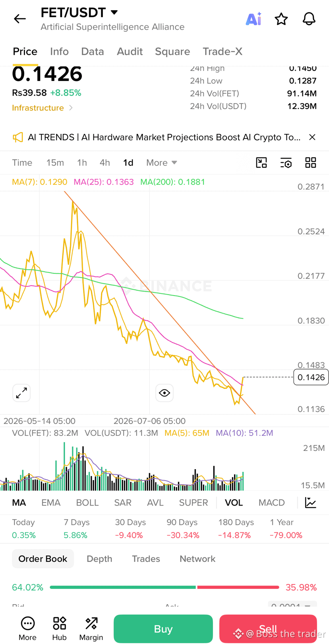The height and width of the screenshot is (644, 329).
Task: Expand chart to fullscreen
Action: coord(21,393)
